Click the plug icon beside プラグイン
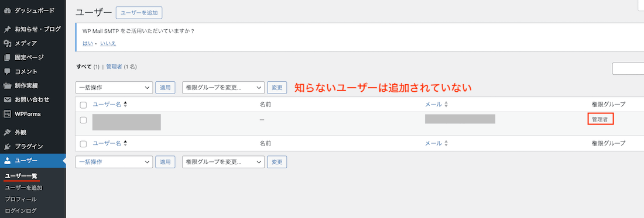Image resolution: width=644 pixels, height=218 pixels. coord(7,146)
